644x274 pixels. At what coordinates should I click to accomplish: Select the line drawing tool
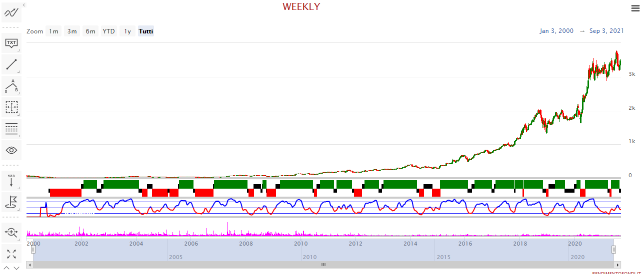click(x=11, y=64)
